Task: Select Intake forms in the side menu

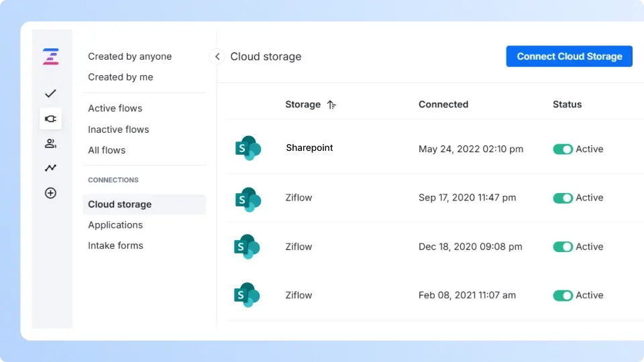Action: (x=115, y=246)
